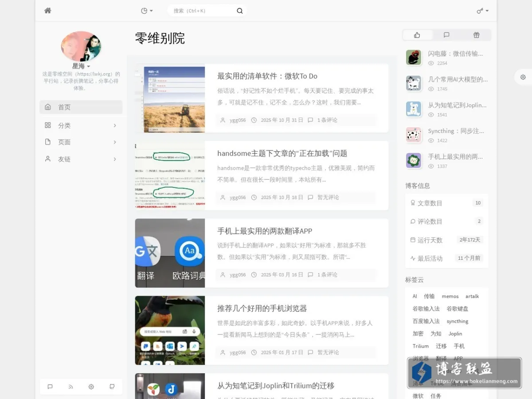Select the memos tag
The image size is (532, 399).
(x=450, y=296)
